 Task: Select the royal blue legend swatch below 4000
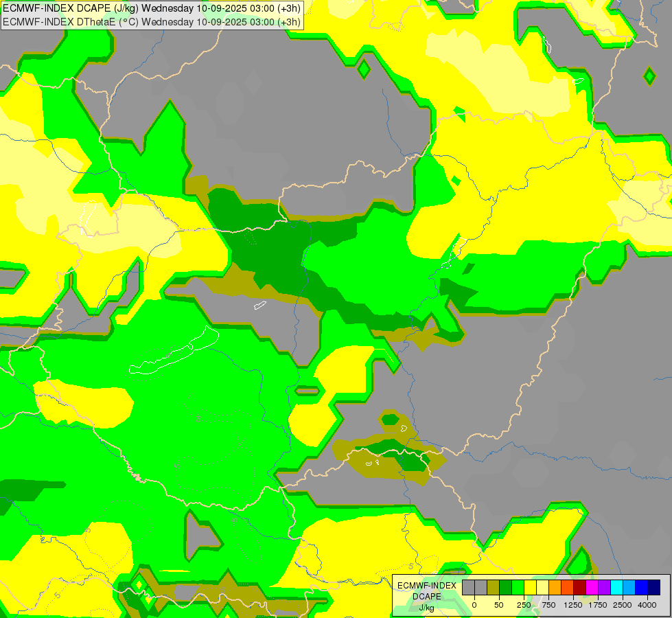tap(642, 587)
